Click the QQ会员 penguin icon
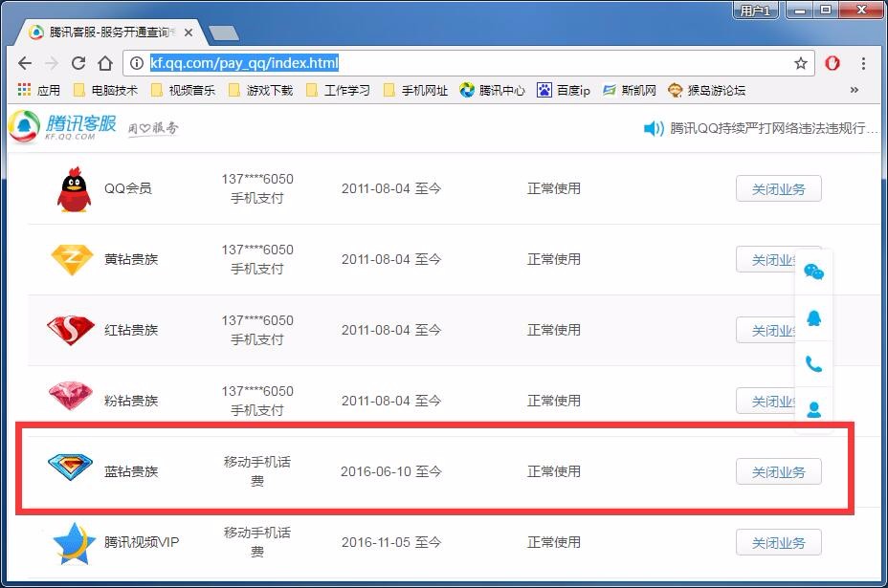The height and width of the screenshot is (588, 888). click(x=74, y=189)
